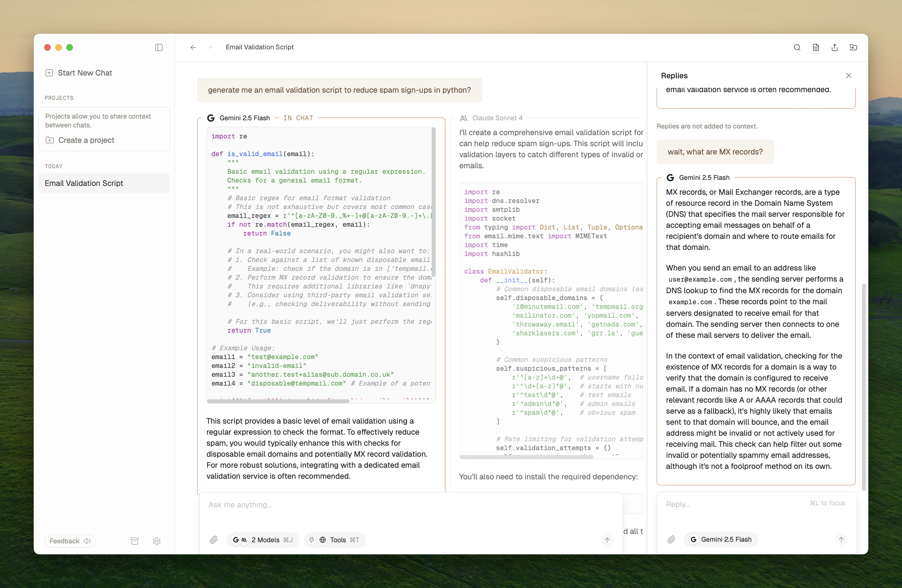
Task: Go back with the left arrow
Action: tap(193, 47)
